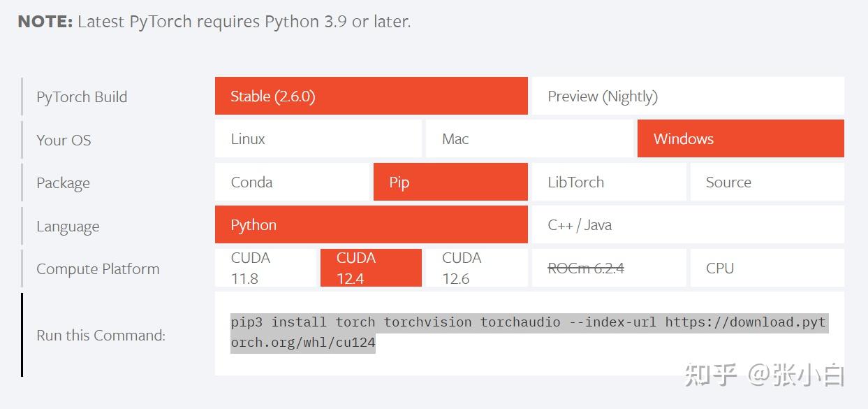Click the pip3 install command text
This screenshot has height=409, width=868.
tap(528, 332)
